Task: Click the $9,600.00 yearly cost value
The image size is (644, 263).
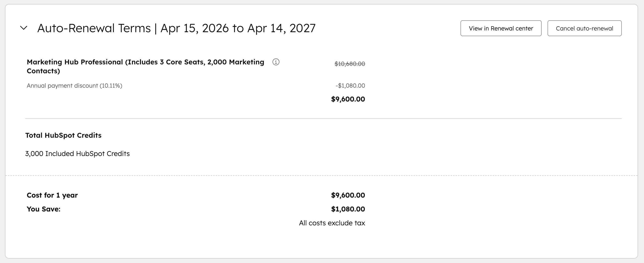Action: [x=348, y=195]
